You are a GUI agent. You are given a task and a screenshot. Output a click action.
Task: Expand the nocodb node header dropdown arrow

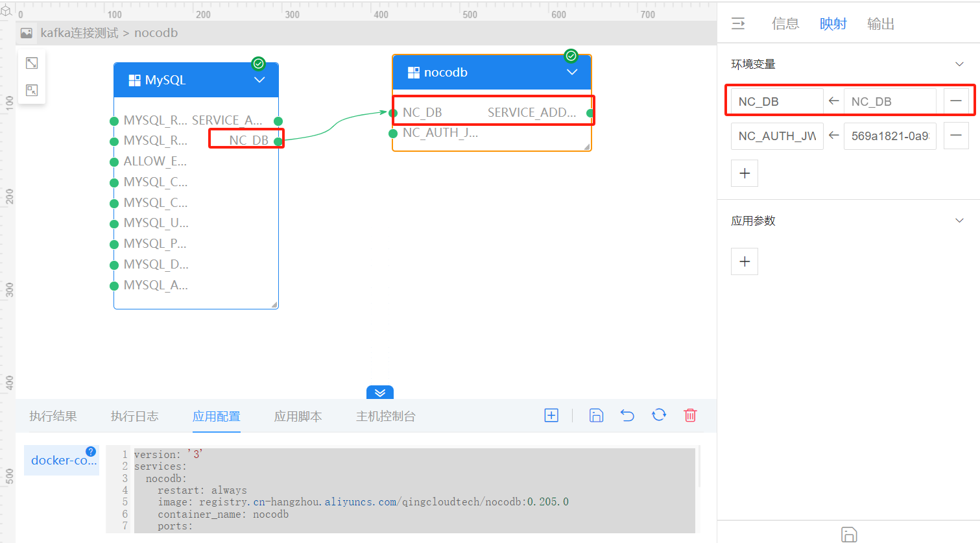(x=572, y=72)
